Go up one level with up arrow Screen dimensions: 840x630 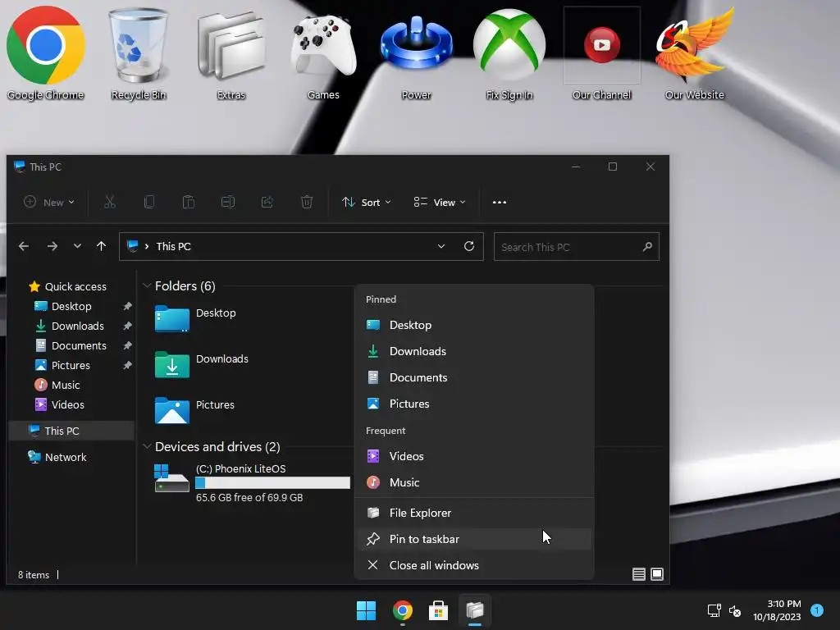coord(101,246)
